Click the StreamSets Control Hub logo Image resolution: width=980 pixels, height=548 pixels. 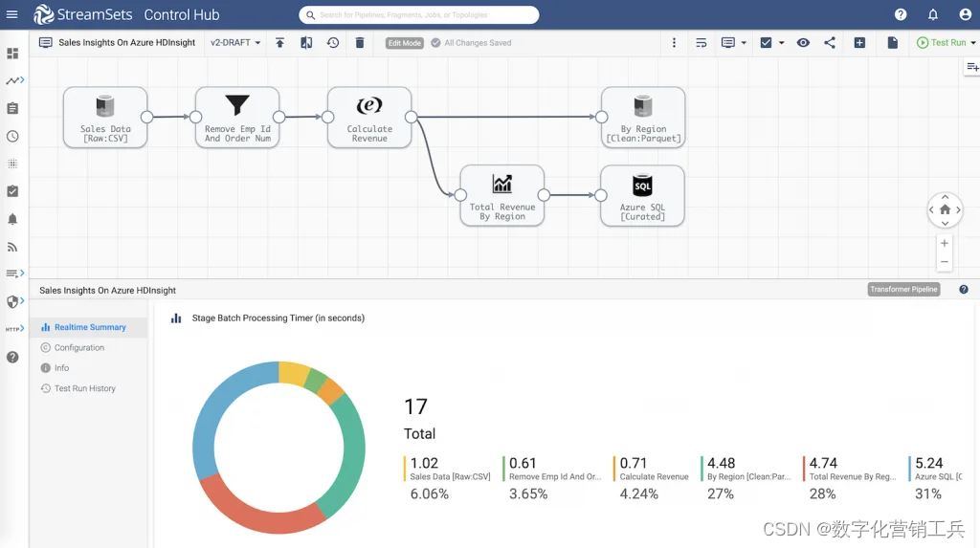pyautogui.click(x=126, y=14)
